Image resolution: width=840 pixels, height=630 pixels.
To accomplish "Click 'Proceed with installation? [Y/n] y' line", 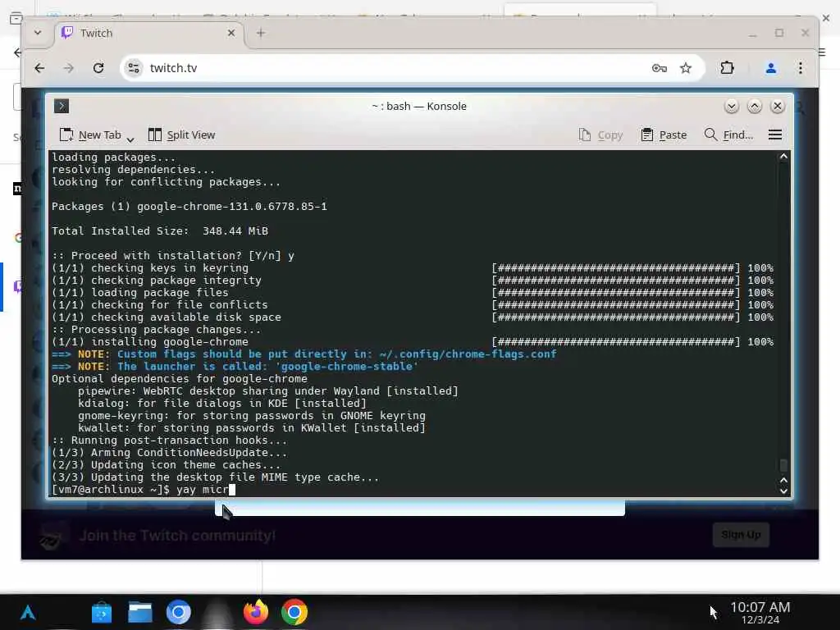I will click(x=173, y=256).
